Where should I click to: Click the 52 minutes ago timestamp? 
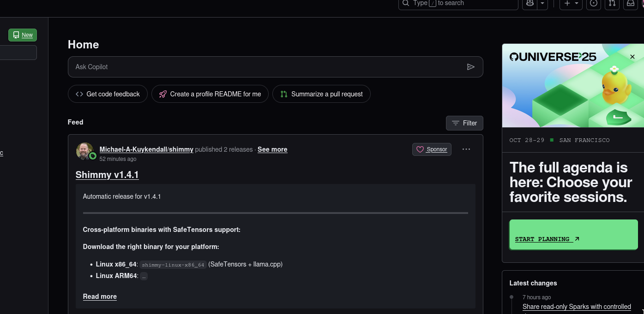pyautogui.click(x=118, y=159)
